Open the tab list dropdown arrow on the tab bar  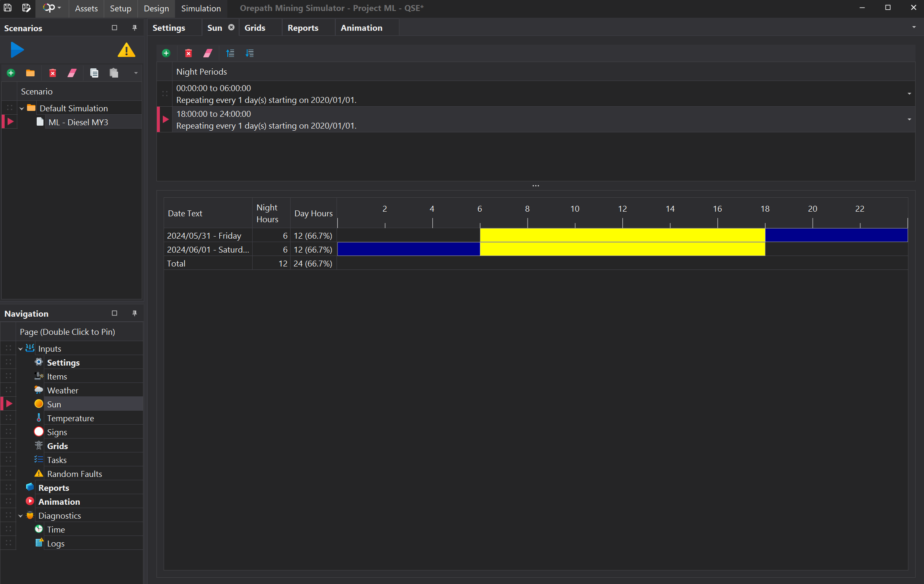914,27
